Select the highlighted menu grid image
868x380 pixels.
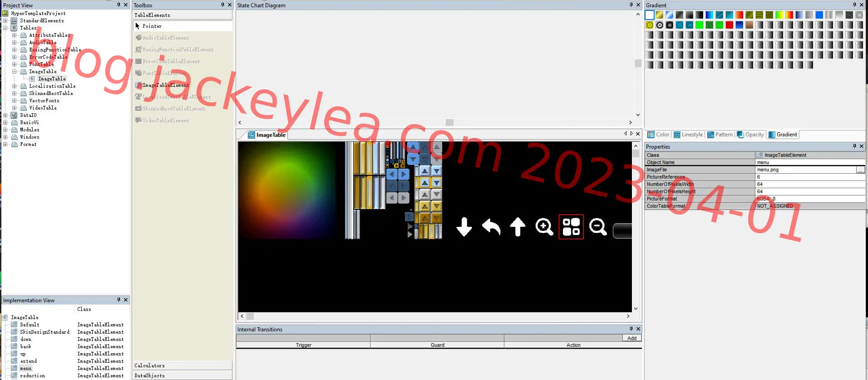coord(571,226)
